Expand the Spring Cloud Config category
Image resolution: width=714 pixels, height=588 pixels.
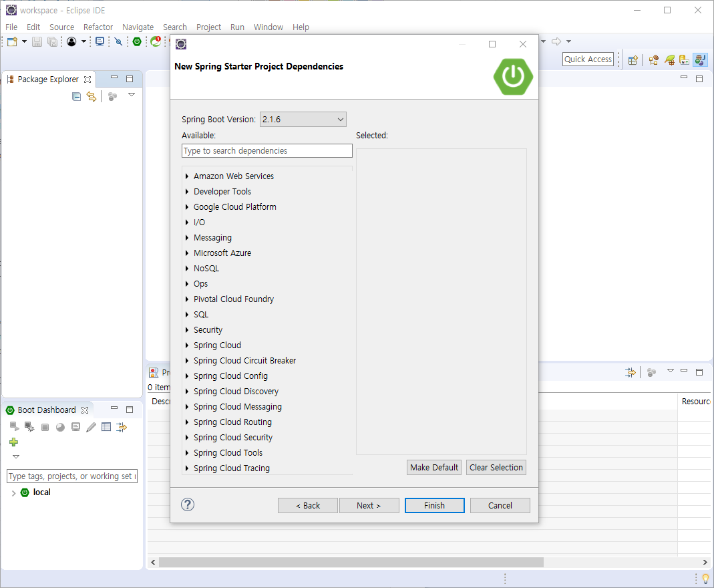(187, 376)
